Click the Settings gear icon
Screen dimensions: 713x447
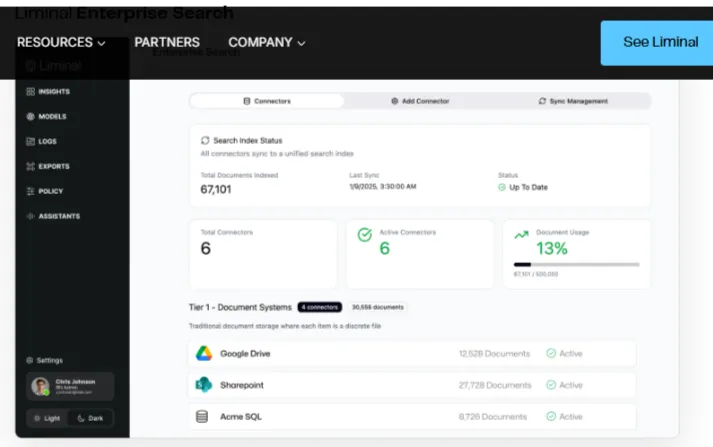point(30,360)
